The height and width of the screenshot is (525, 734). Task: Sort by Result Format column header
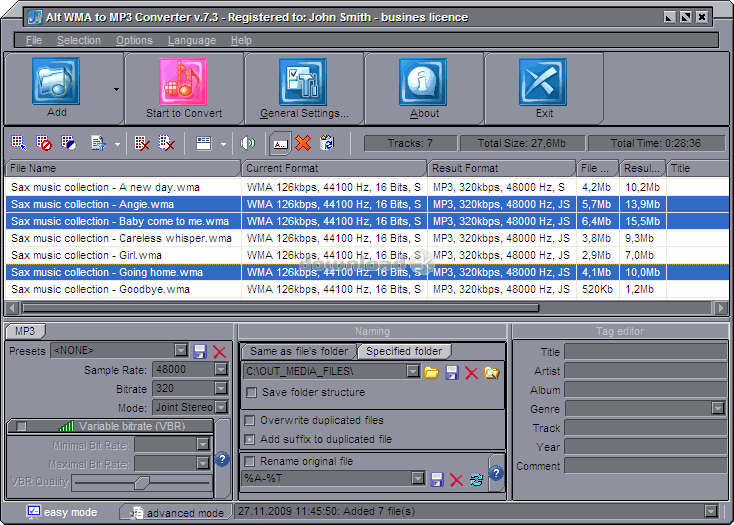tap(501, 168)
